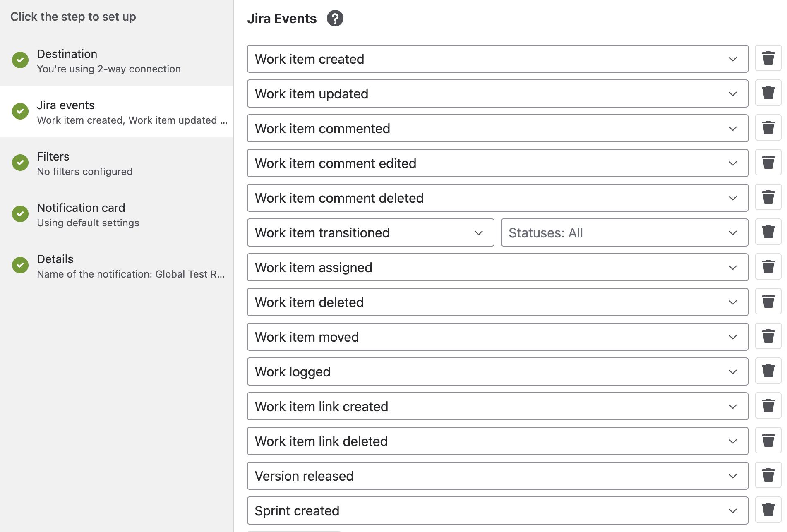
Task: Open the Filters setup step
Action: coord(116,163)
